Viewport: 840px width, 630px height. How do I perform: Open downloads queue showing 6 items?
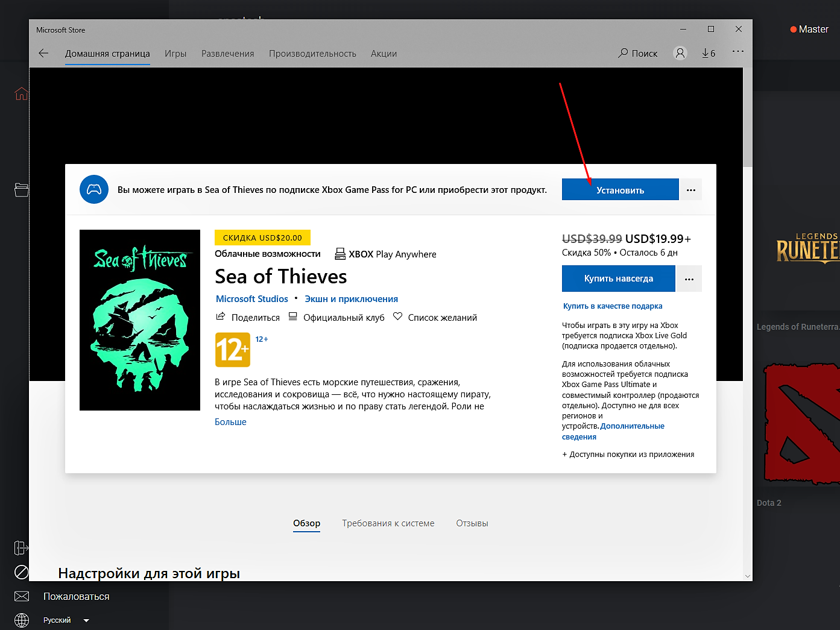[709, 53]
